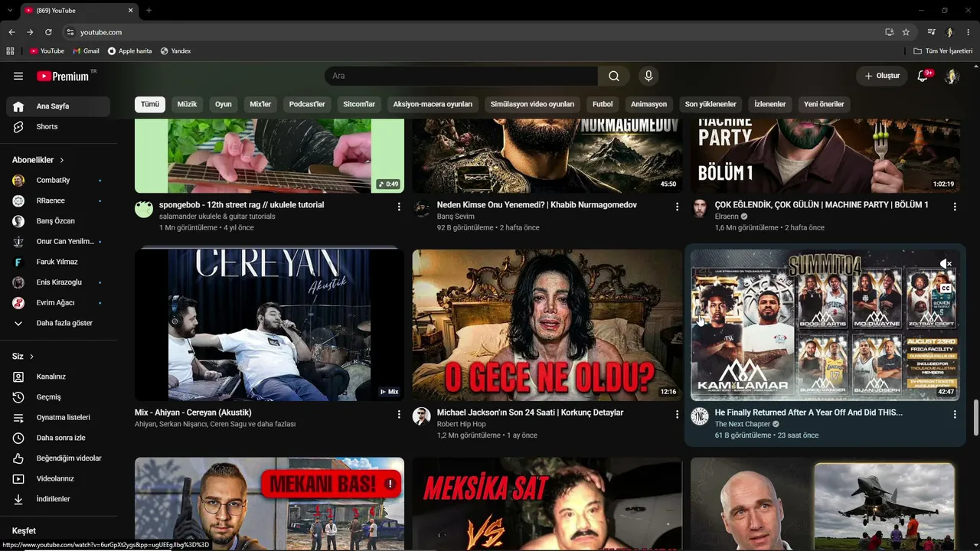Open the YouTube guide hamburger menu
Viewport: 980px width, 551px height.
click(18, 76)
